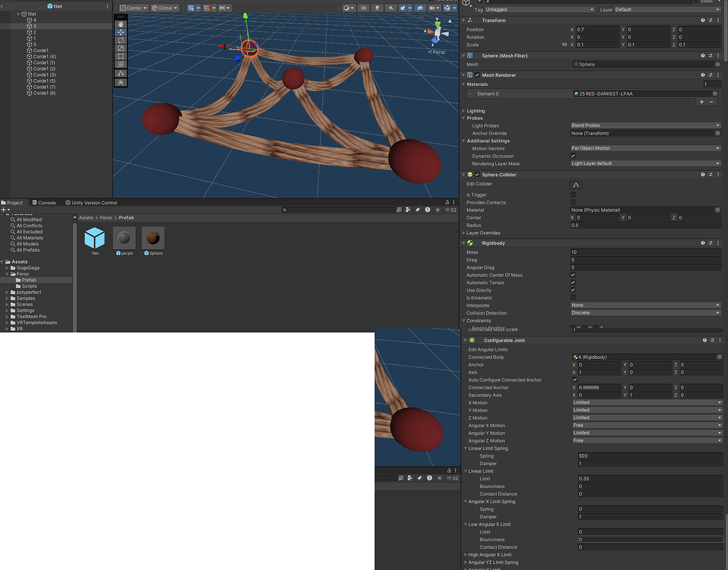
Task: Activate the Rotate tool
Action: tap(121, 40)
